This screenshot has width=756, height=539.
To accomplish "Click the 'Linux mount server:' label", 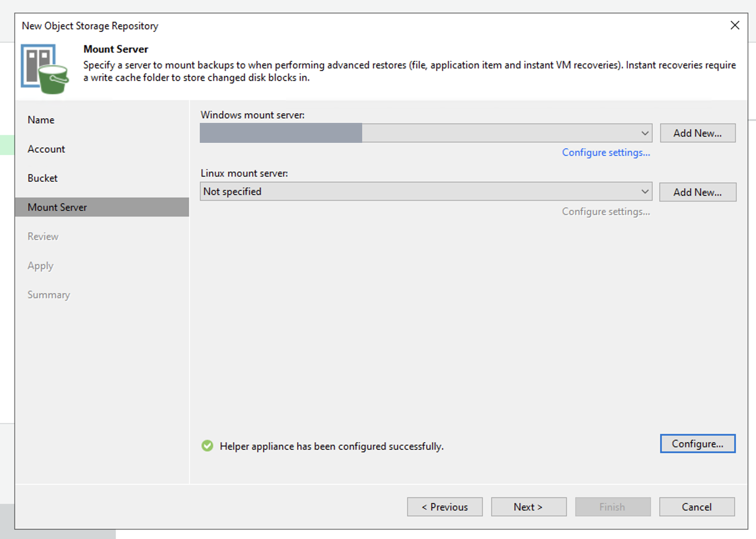I will (244, 173).
